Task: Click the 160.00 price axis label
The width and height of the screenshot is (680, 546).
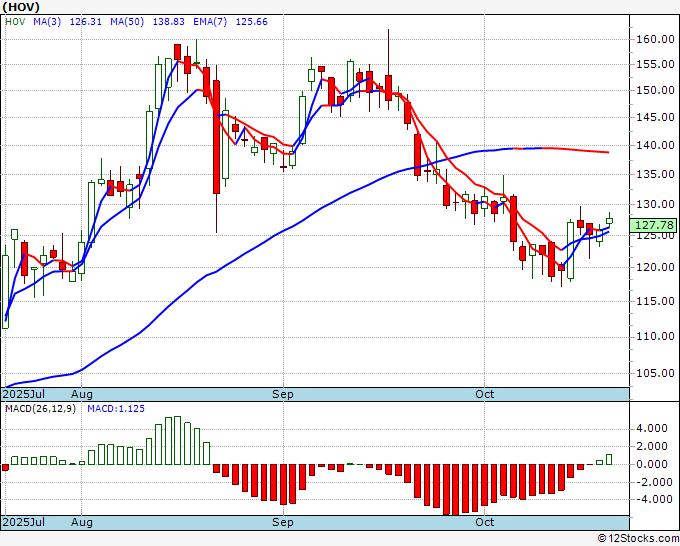Action: (655, 39)
